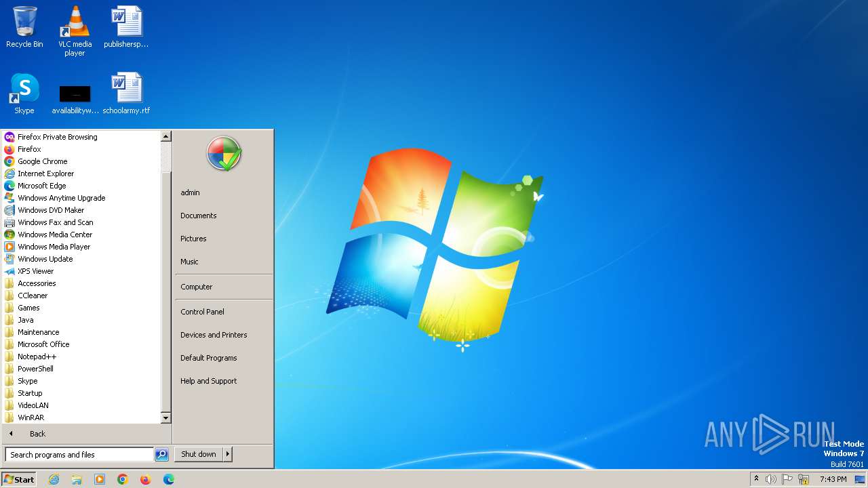Select the VLC media player desktop shortcut
The height and width of the screenshot is (488, 868).
(x=75, y=31)
